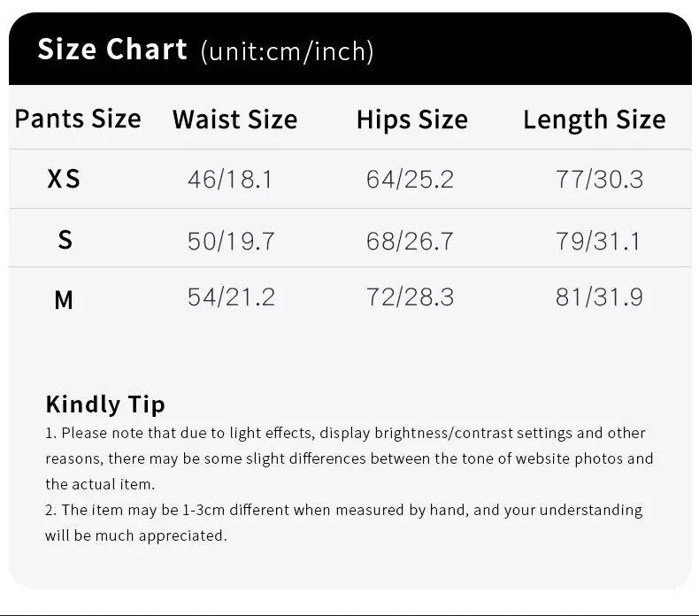Click the 77/30.3 length value
The image size is (699, 616).
click(599, 180)
